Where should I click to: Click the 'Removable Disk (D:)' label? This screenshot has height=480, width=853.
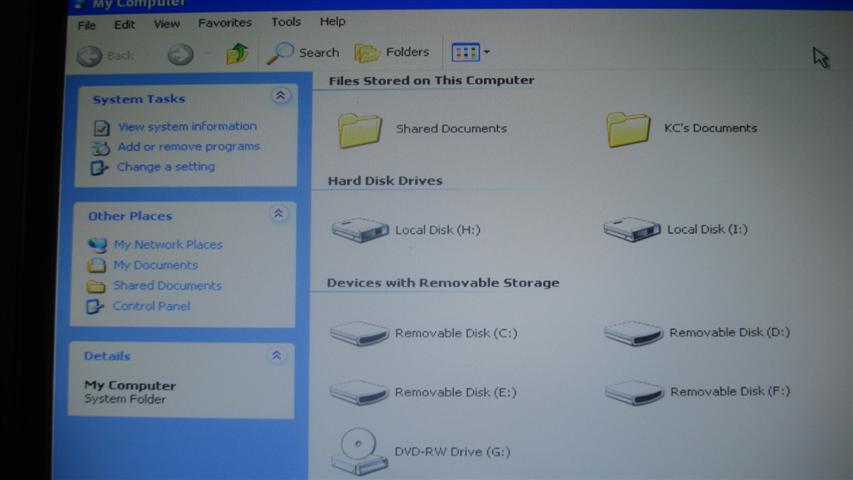730,332
